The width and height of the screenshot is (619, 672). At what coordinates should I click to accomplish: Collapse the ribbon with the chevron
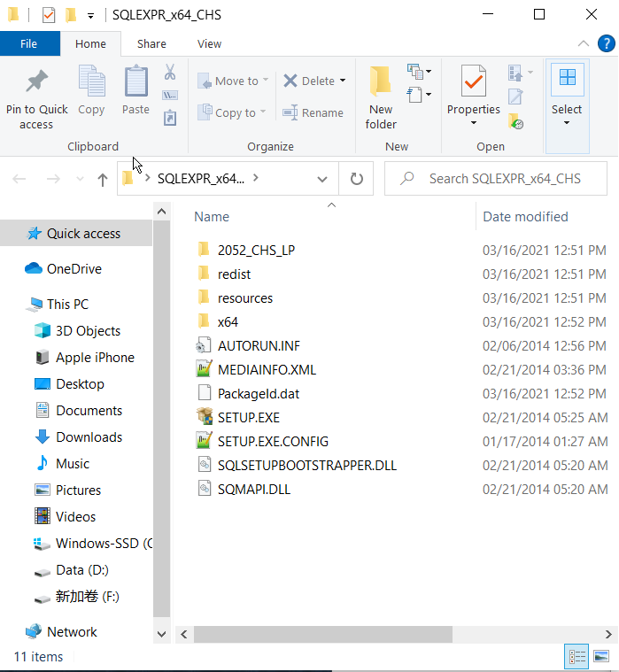pyautogui.click(x=584, y=43)
